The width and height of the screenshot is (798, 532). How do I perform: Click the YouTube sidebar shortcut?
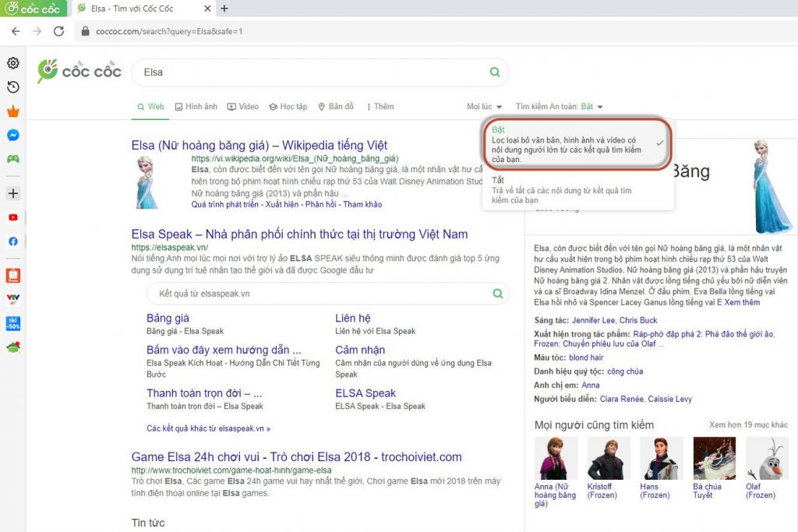[13, 217]
